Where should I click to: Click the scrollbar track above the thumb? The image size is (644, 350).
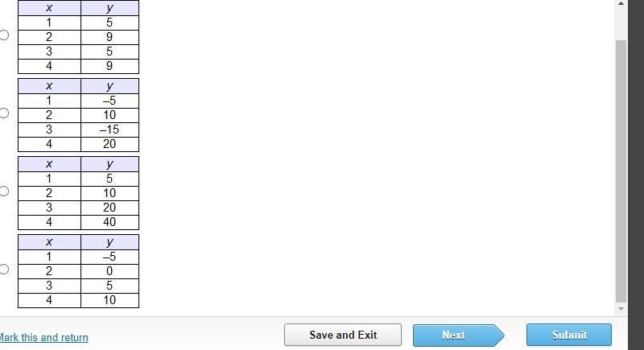click(621, 24)
